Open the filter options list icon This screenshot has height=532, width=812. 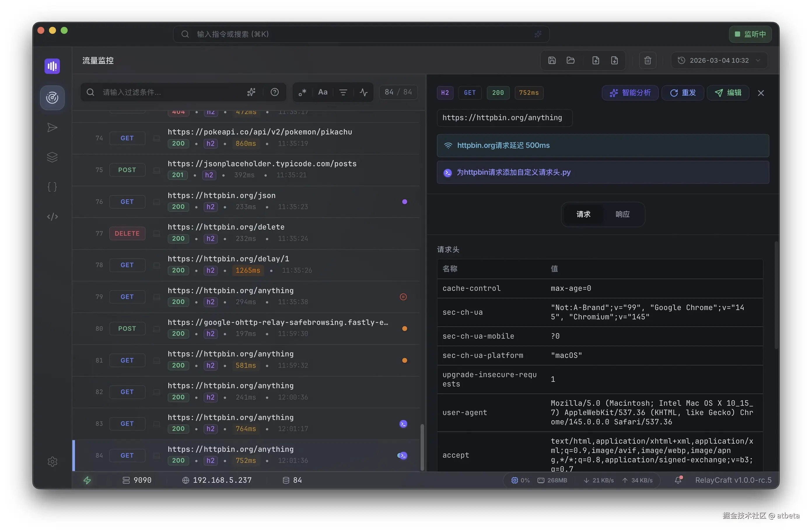click(343, 92)
